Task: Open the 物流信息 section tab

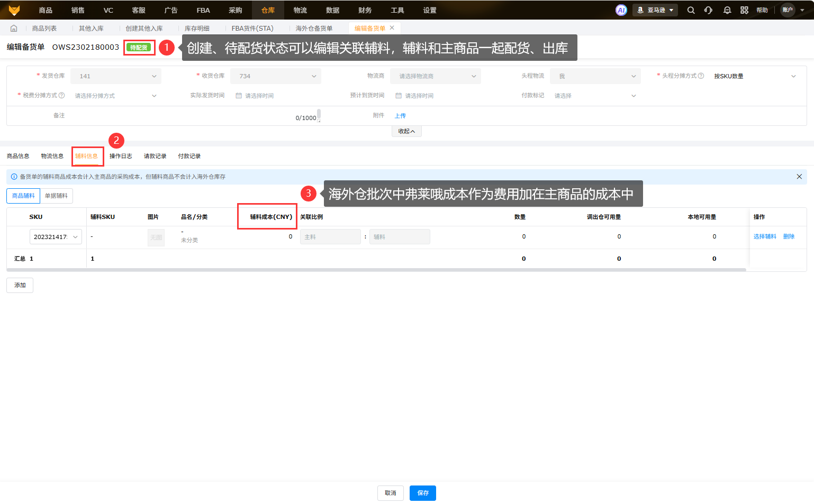Action: (52, 156)
